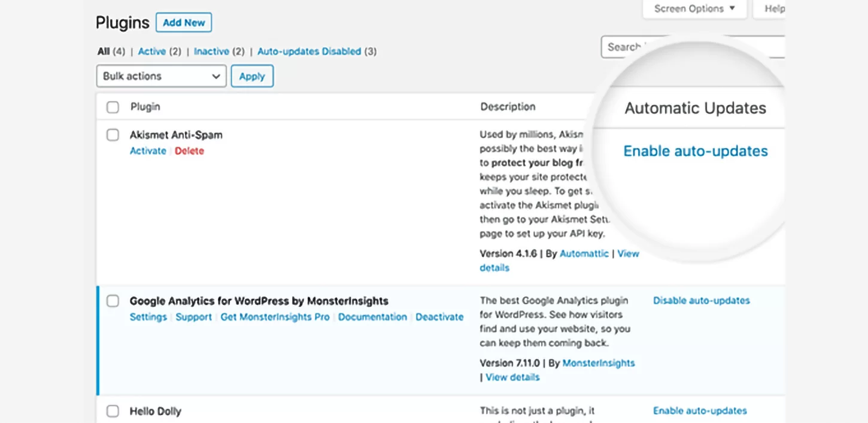Click Google Analytics for WordPress plugin name

(259, 301)
